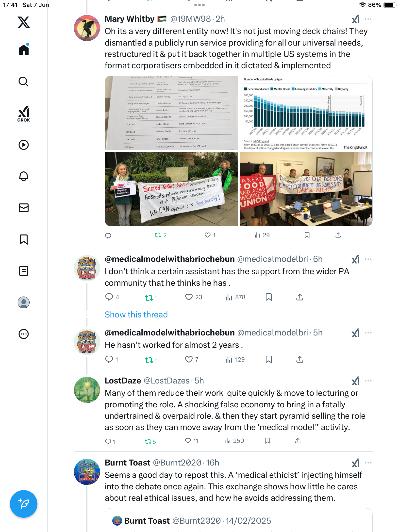Like Mary Whitby's post
The width and height of the screenshot is (399, 532).
click(210, 235)
